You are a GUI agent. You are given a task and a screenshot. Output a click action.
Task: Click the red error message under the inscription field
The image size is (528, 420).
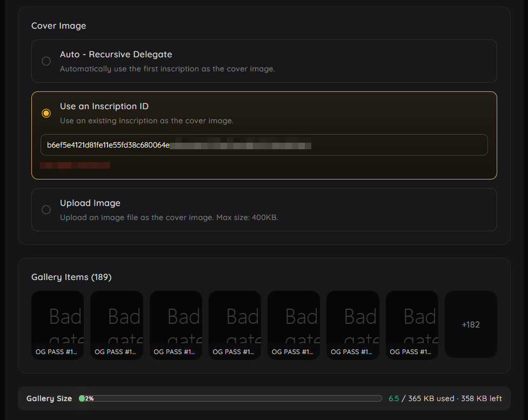click(75, 165)
